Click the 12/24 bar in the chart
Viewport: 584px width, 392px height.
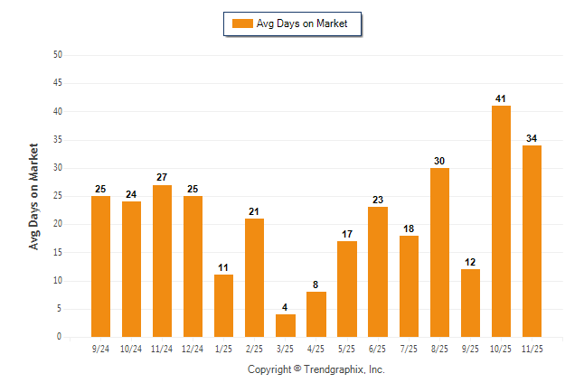click(x=193, y=266)
